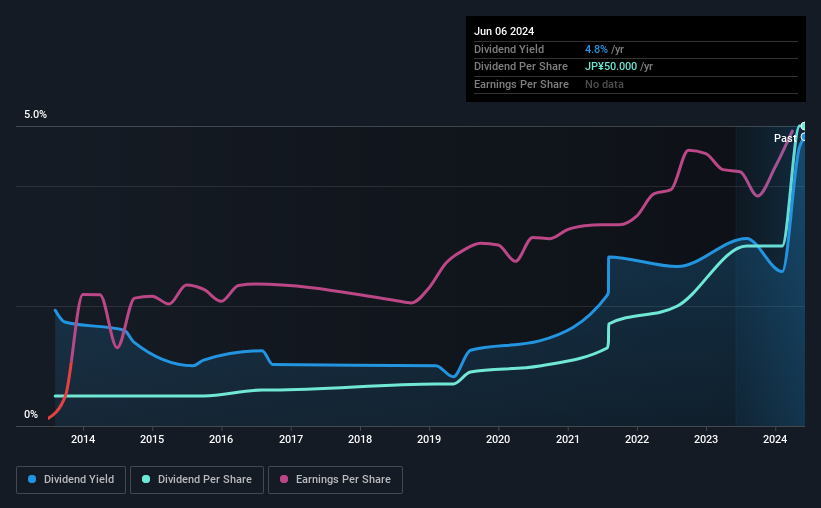
Task: Select the 2020 x-axis year label
Action: [x=498, y=439]
